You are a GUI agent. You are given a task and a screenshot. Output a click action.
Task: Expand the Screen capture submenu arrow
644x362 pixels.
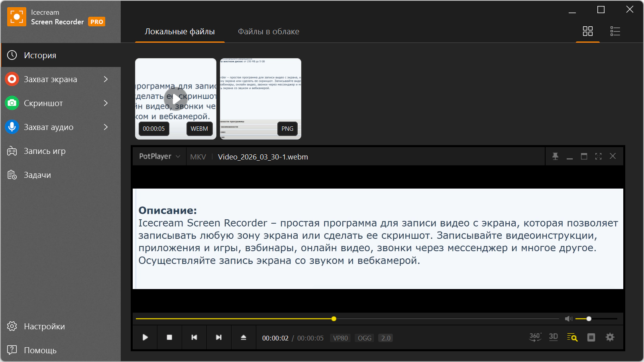[106, 79]
